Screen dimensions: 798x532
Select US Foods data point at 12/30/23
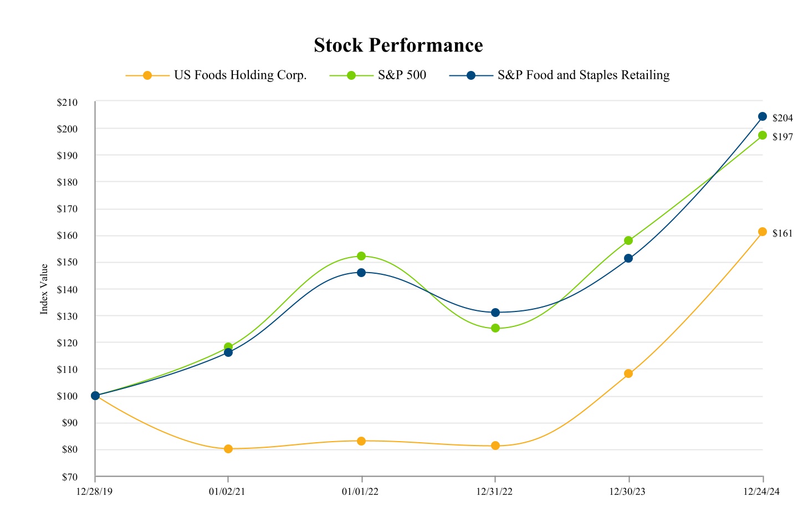pos(628,374)
